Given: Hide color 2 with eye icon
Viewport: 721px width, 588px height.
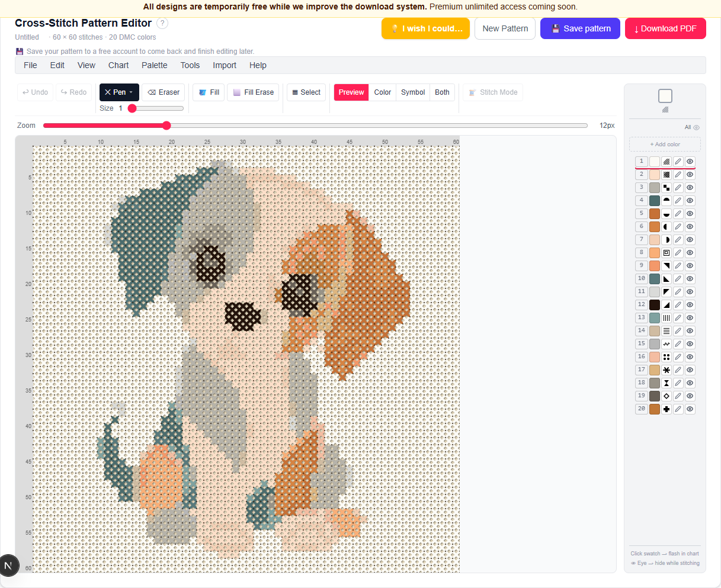Looking at the screenshot, I should click(x=690, y=175).
